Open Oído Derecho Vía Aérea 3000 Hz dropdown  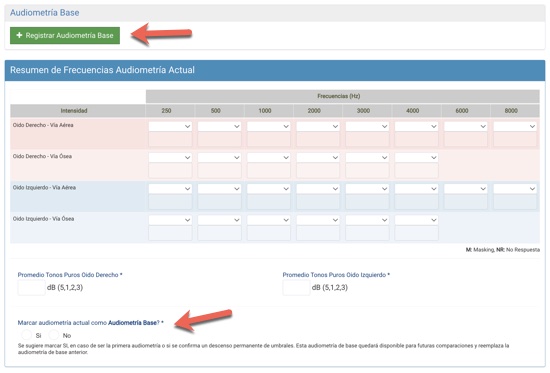coord(367,126)
